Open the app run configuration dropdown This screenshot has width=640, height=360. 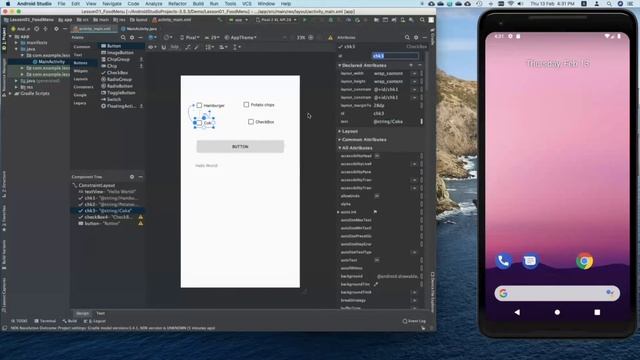point(239,20)
